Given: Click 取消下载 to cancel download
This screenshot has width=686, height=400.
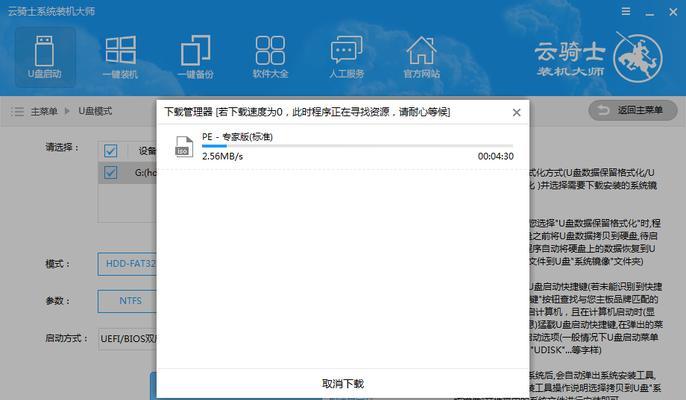Looking at the screenshot, I should click(343, 384).
